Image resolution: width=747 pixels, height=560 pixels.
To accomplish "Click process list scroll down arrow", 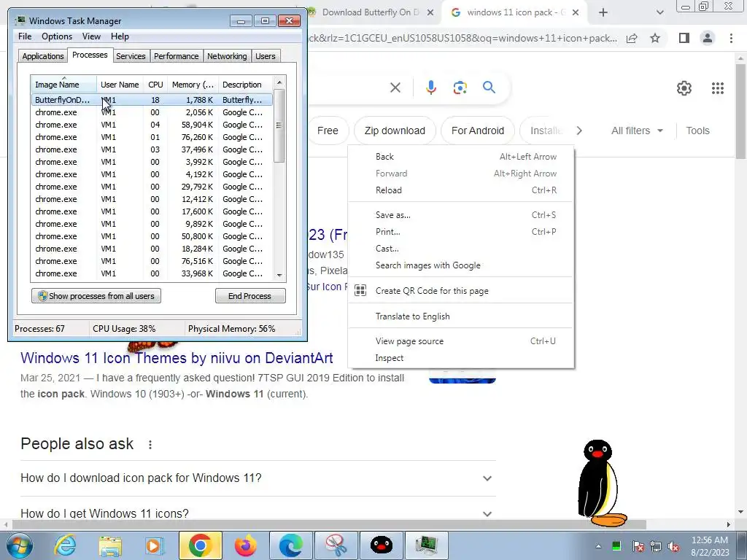I will point(279,275).
